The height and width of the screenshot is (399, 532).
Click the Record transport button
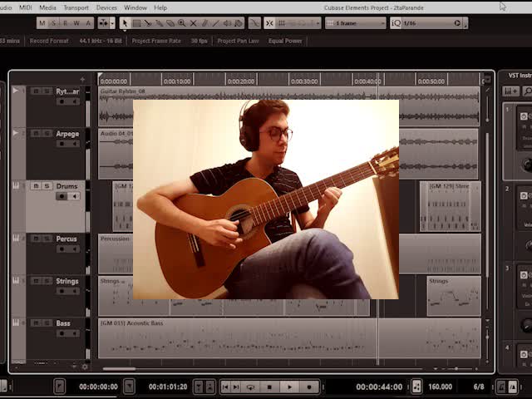click(308, 387)
